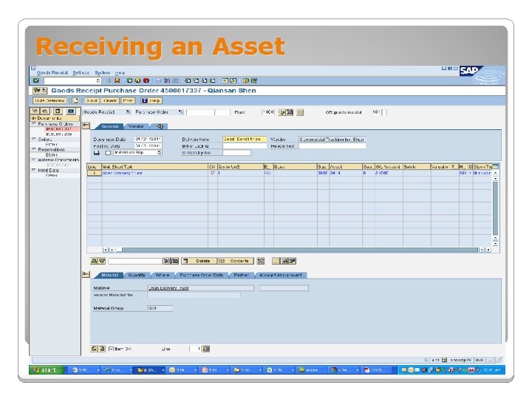Viewport: 532px width, 399px height.
Task: Click the icon left of Goods Receipt title
Action: (x=40, y=91)
